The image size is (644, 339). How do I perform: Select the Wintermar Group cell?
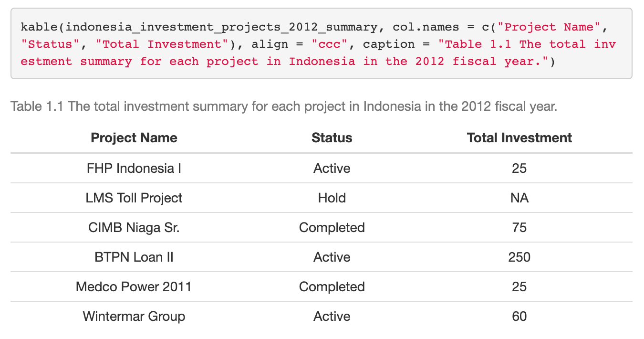click(x=134, y=317)
